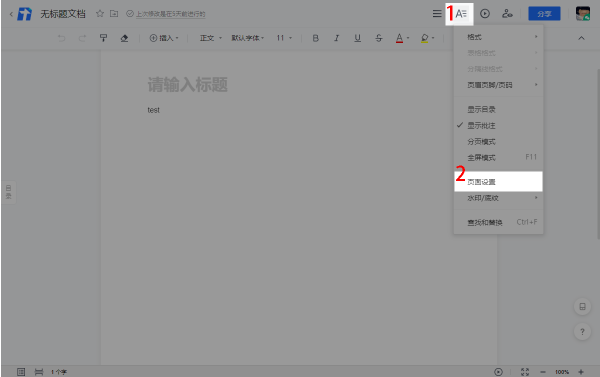The height and width of the screenshot is (377, 600).
Task: Click the disabled 分隔线格式 menu item
Action: coord(498,69)
